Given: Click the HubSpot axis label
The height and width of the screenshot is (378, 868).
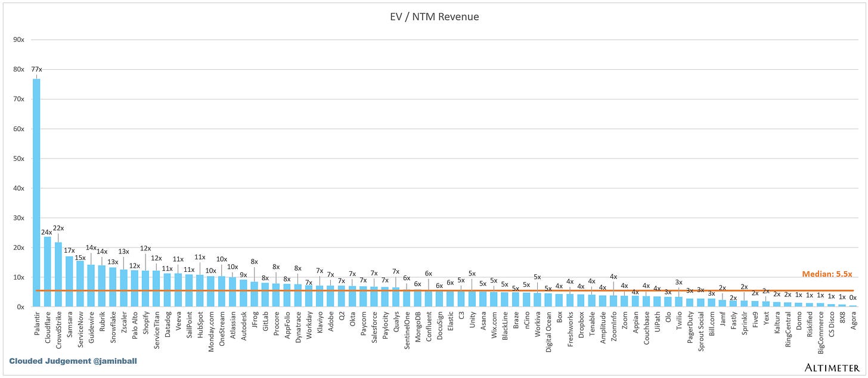Looking at the screenshot, I should tap(200, 324).
